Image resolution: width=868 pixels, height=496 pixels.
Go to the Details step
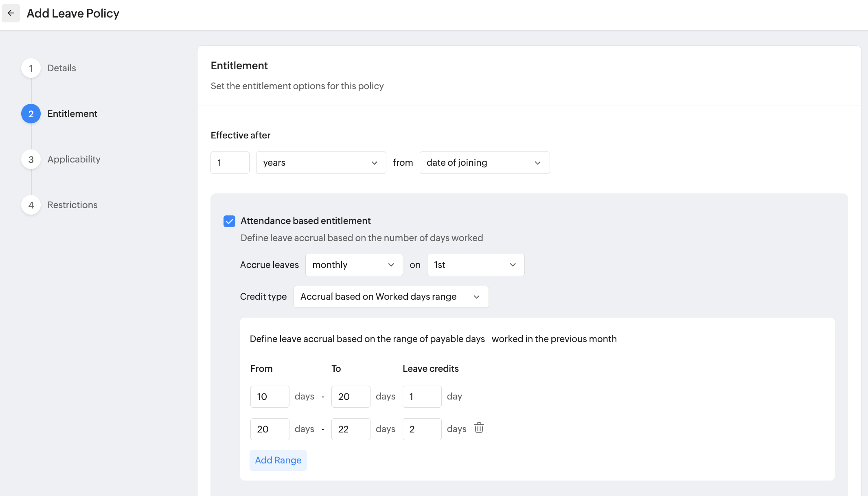click(62, 68)
